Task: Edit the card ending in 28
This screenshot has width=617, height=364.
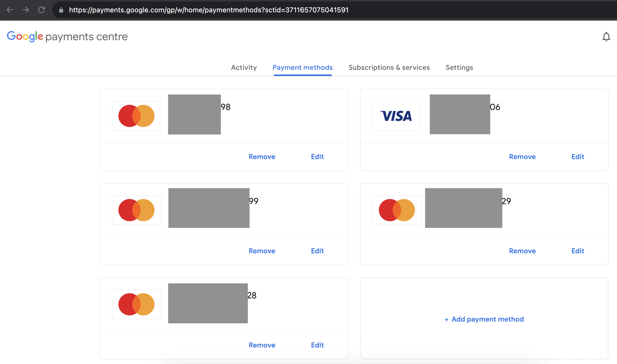Action: click(x=317, y=345)
